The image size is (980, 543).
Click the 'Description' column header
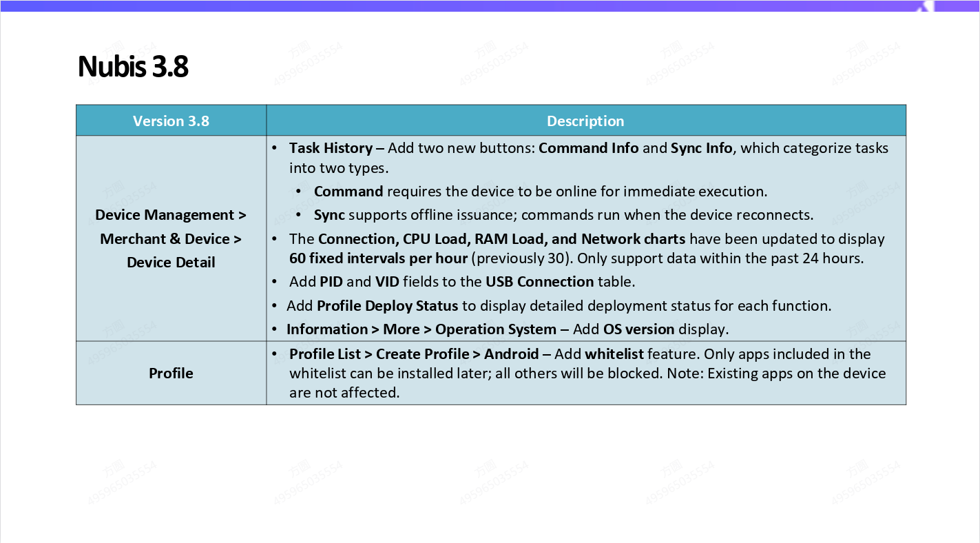point(585,121)
